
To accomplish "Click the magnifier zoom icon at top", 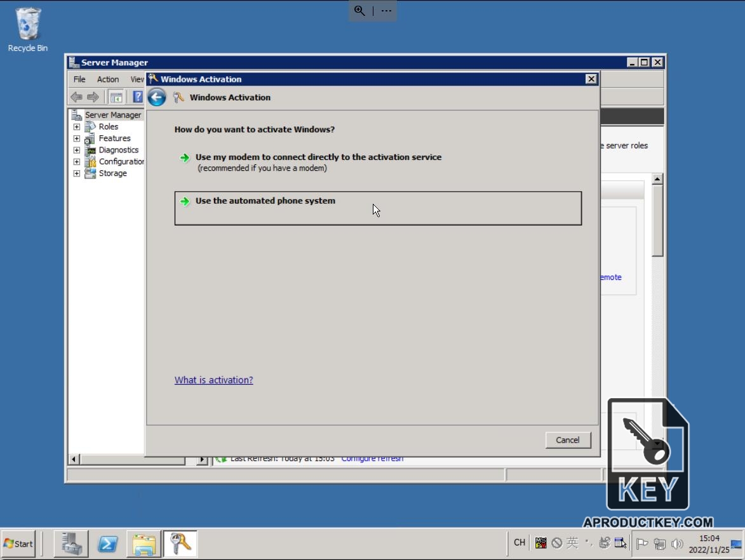I will click(x=359, y=10).
